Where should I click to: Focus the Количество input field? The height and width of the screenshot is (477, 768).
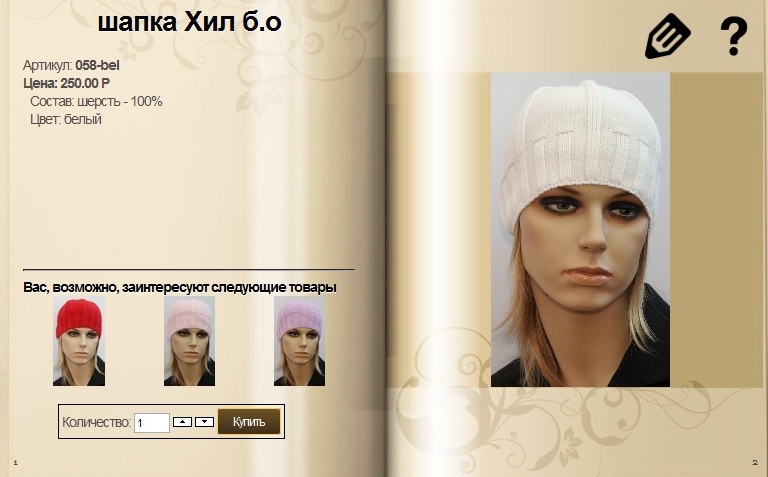[x=152, y=423]
